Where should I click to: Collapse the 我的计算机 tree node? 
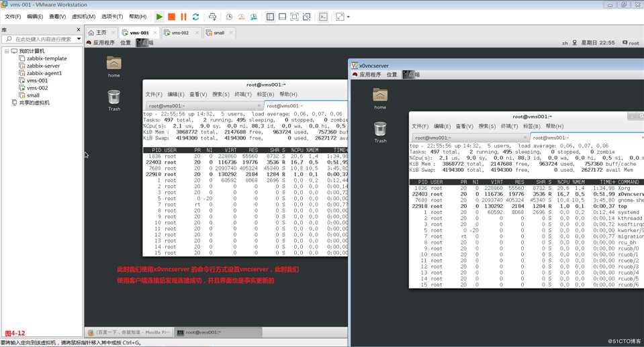pyautogui.click(x=7, y=51)
